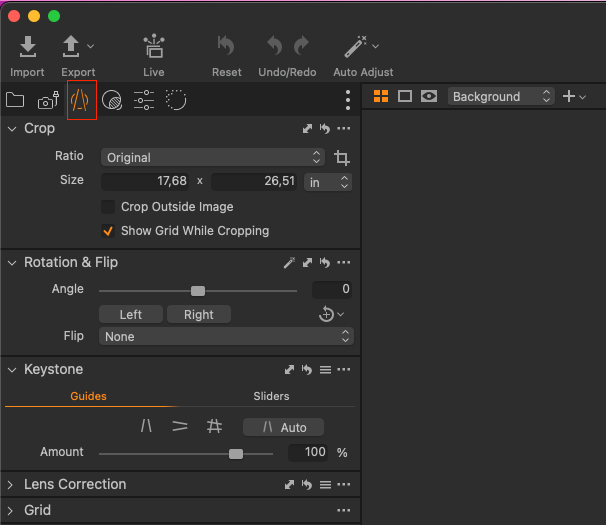The width and height of the screenshot is (606, 525).
Task: Enable Crop Outside Image checkbox
Action: 108,207
